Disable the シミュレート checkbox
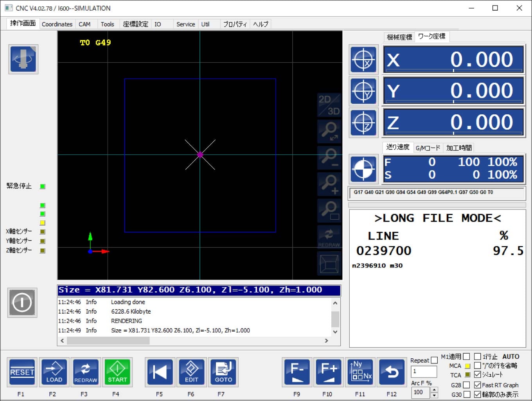532x401 pixels. point(477,374)
